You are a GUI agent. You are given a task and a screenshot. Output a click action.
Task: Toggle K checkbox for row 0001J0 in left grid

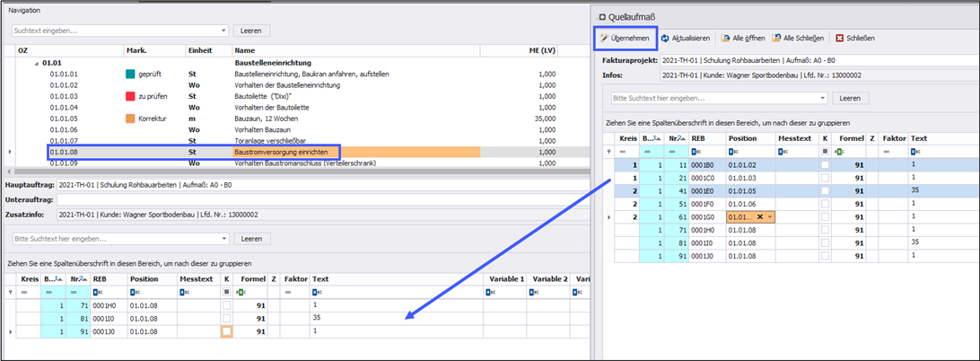pyautogui.click(x=228, y=332)
